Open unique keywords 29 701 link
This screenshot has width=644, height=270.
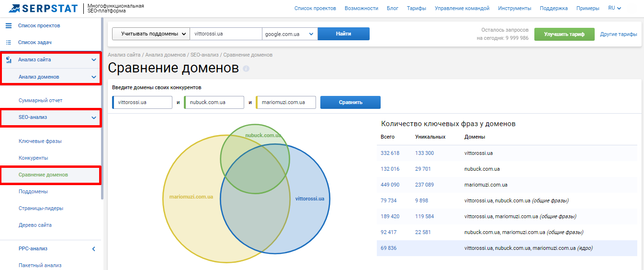click(423, 169)
